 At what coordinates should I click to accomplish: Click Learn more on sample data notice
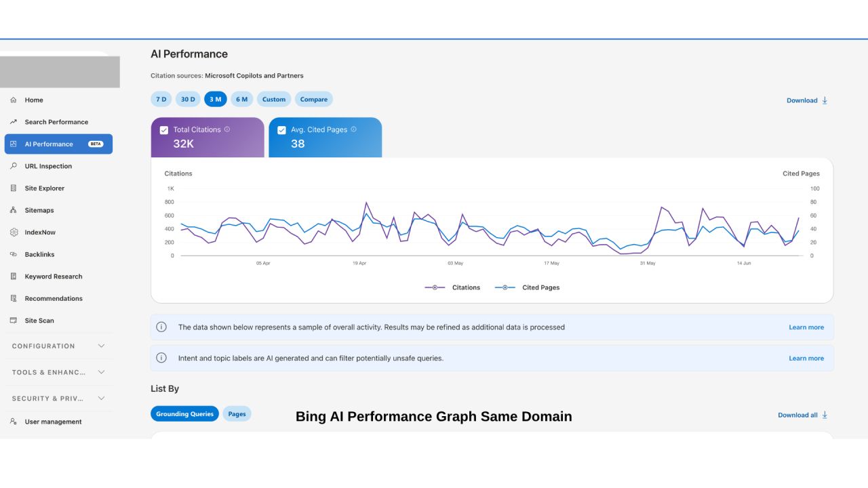pos(806,327)
